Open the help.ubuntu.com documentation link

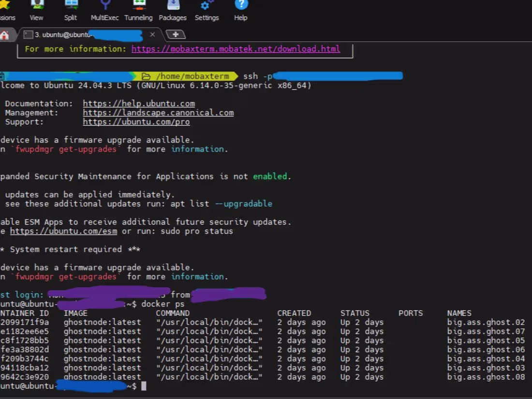139,103
